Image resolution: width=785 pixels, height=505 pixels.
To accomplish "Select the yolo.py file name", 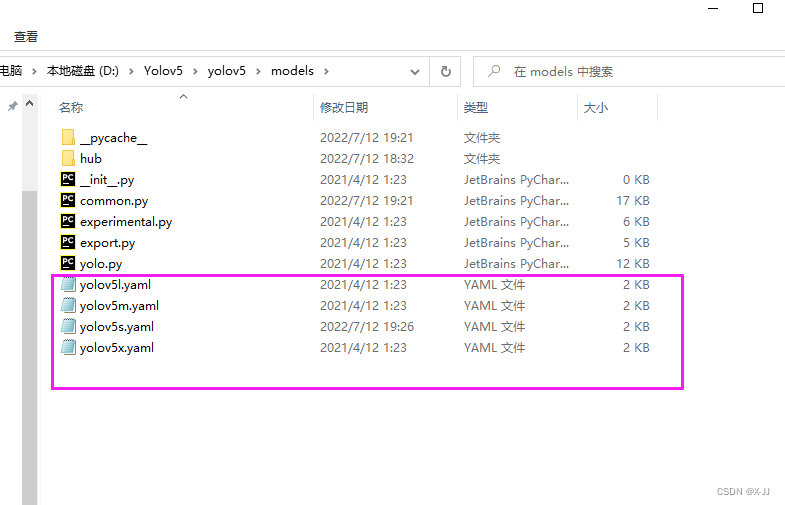I will click(101, 264).
